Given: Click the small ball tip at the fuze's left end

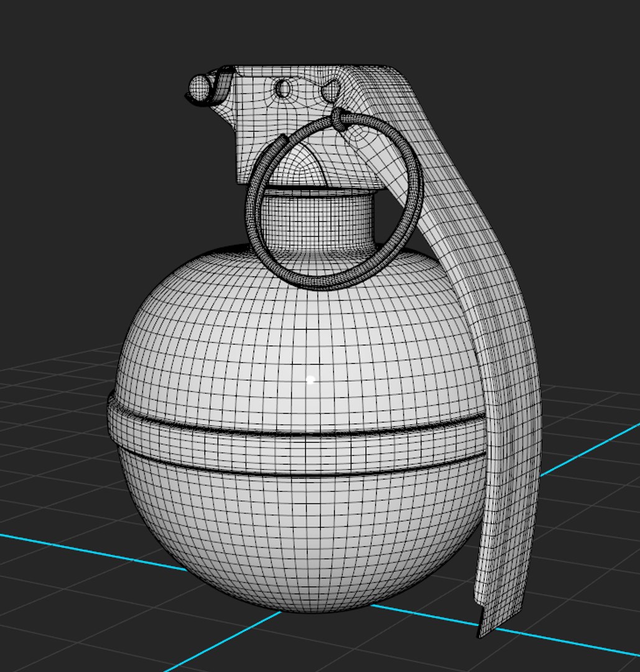Looking at the screenshot, I should (x=198, y=88).
